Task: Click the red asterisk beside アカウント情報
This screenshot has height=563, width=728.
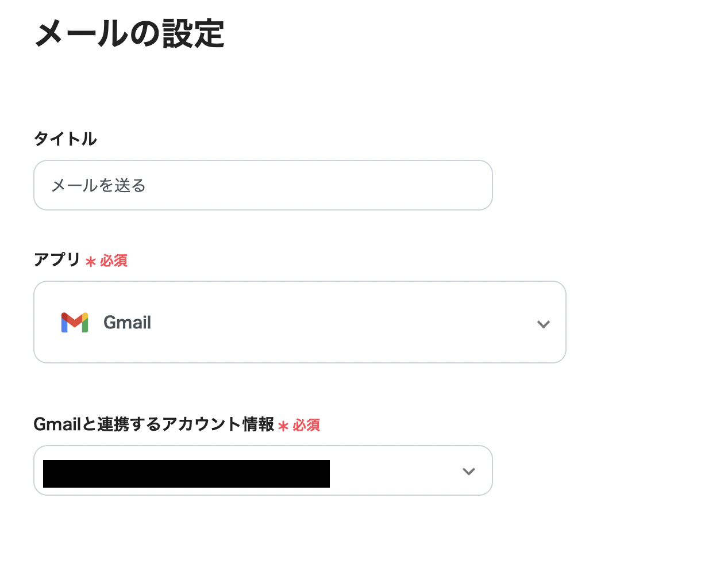Action: point(283,426)
